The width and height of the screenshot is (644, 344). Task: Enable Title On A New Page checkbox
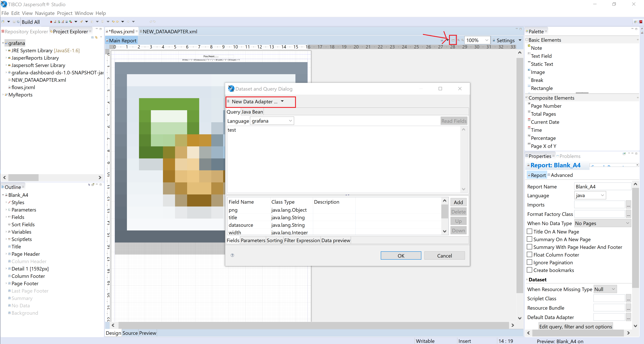coord(529,231)
